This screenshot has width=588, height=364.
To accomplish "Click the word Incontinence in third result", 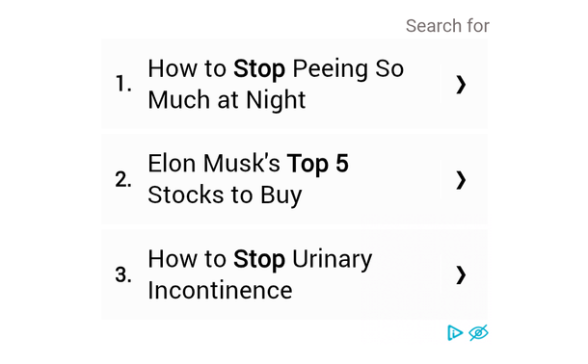I will click(x=220, y=290).
